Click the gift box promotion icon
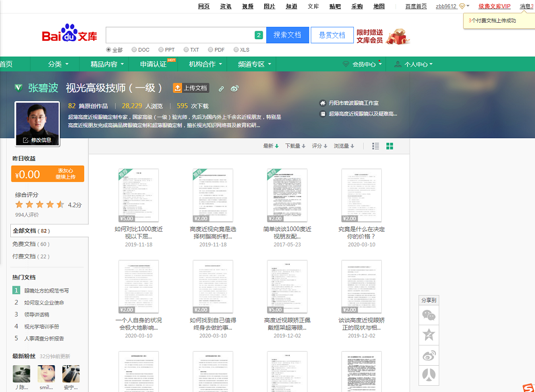The height and width of the screenshot is (392, 535). coord(397,37)
